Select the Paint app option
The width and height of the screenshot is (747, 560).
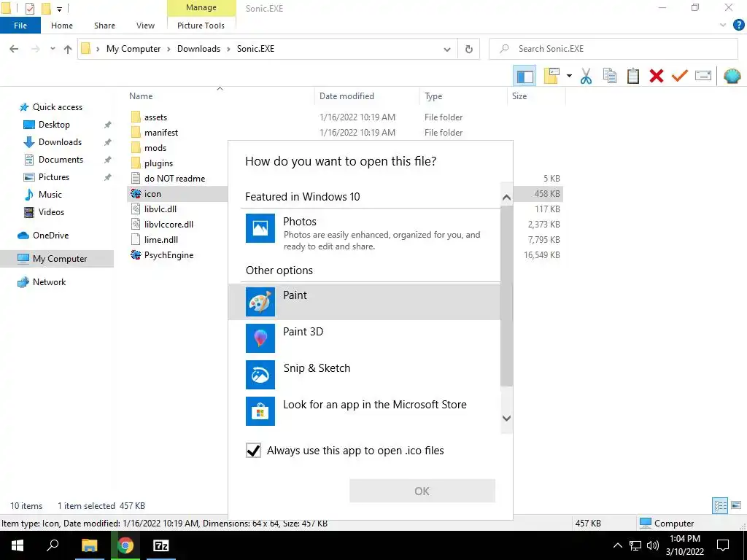click(365, 301)
